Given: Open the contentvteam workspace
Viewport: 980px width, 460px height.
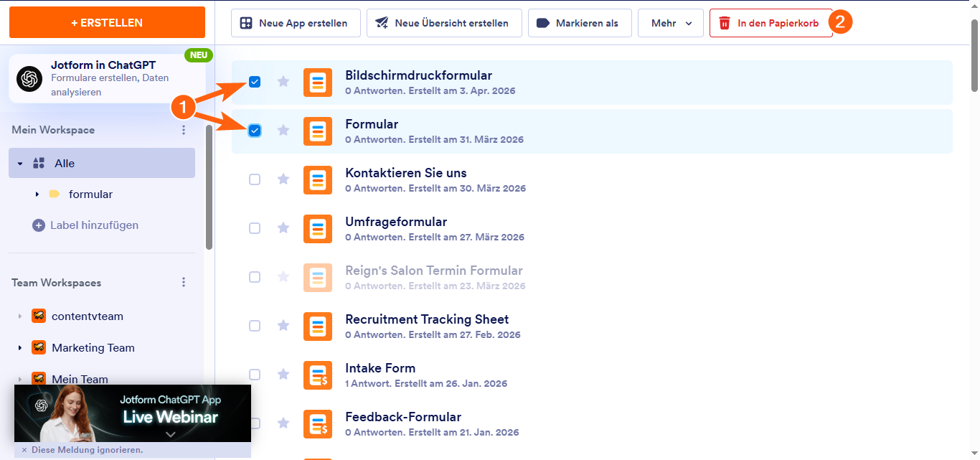Looking at the screenshot, I should [87, 316].
